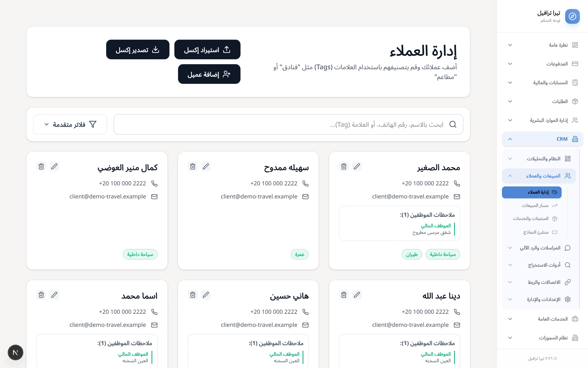
Task: Click phone icon on محمد الصغير card
Action: 457,183
